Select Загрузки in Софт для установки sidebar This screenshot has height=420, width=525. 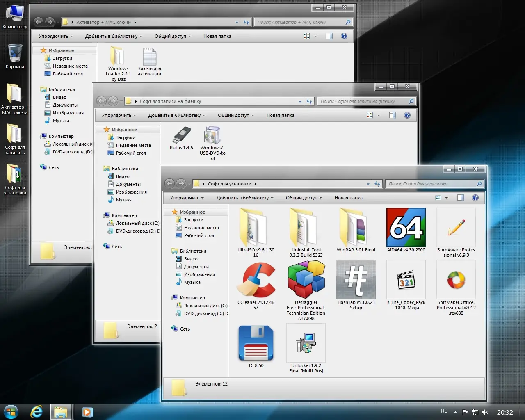point(193,220)
